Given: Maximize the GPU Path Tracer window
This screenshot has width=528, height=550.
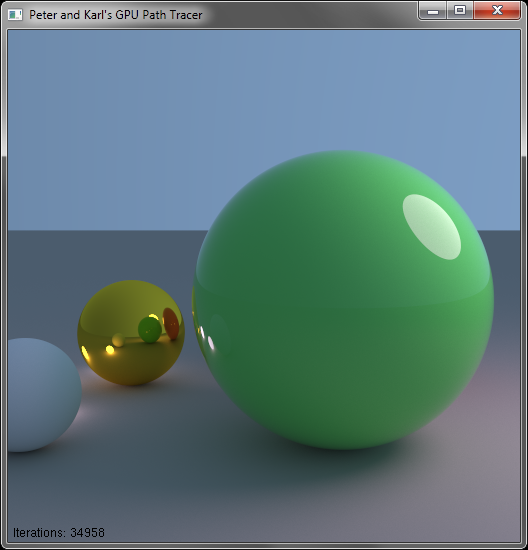Looking at the screenshot, I should pos(460,11).
